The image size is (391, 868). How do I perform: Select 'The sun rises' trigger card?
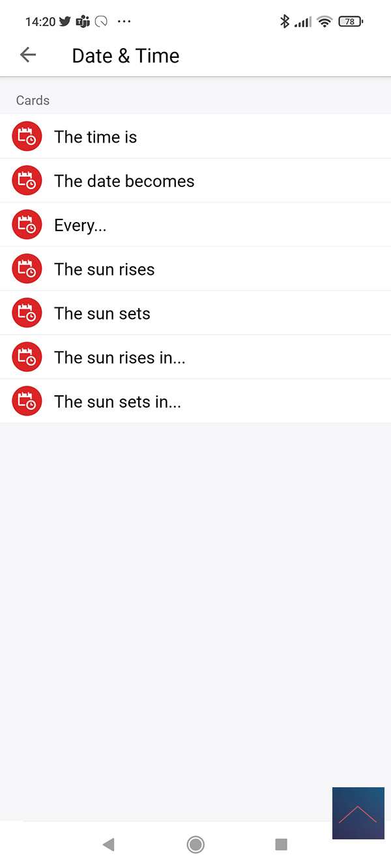(x=104, y=269)
